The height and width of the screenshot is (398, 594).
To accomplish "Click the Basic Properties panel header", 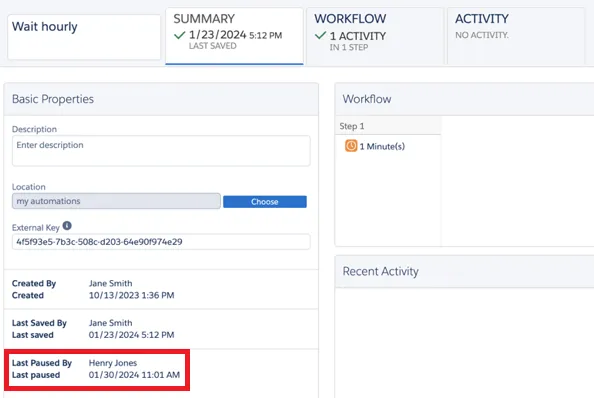I will coord(161,99).
